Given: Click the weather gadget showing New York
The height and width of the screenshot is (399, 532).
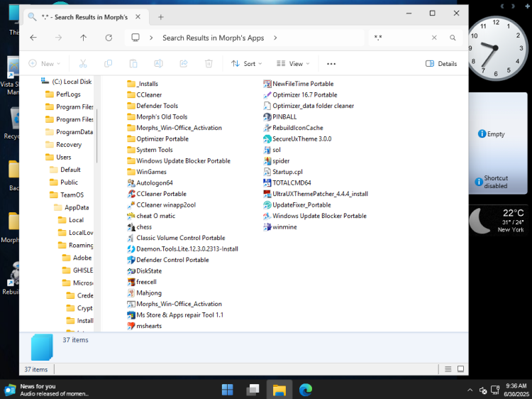Looking at the screenshot, I should tap(498, 222).
